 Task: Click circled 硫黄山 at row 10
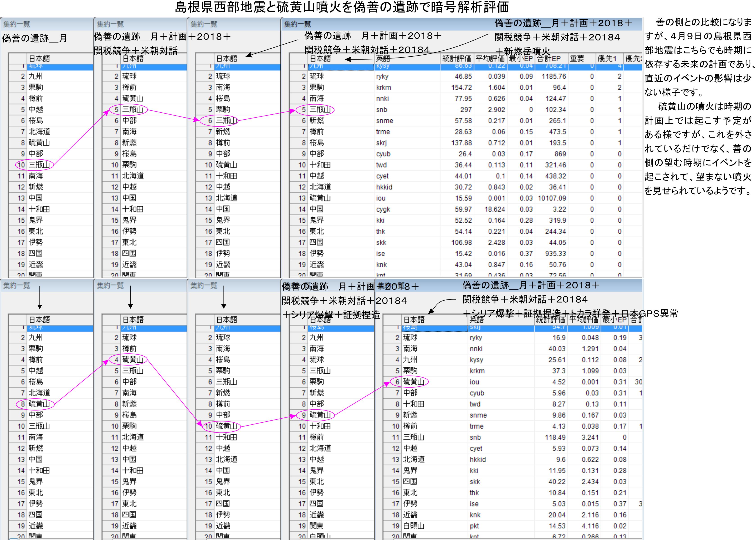pyautogui.click(x=226, y=426)
